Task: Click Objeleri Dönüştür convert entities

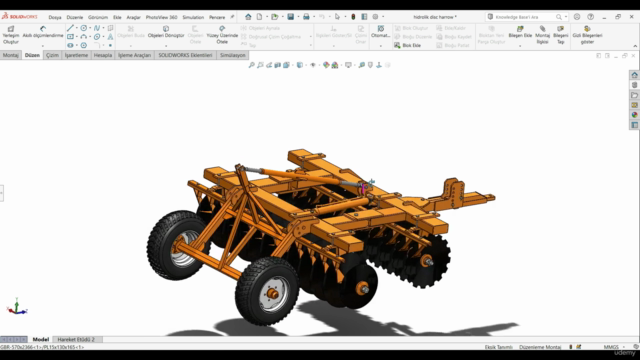Action: [x=166, y=32]
